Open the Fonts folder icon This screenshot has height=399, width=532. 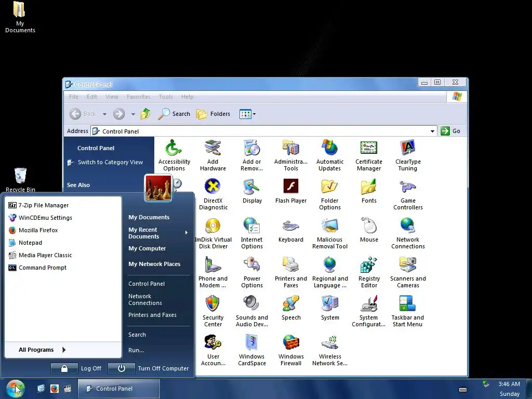[x=369, y=192]
